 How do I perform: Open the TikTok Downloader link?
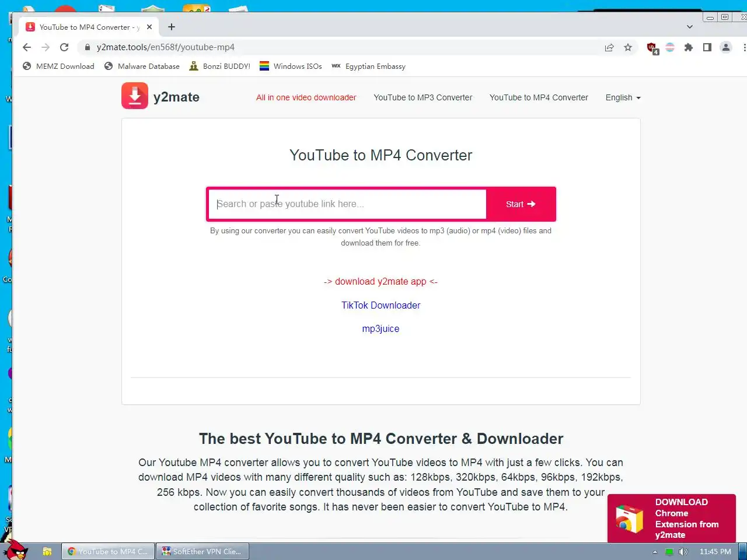[381, 305]
